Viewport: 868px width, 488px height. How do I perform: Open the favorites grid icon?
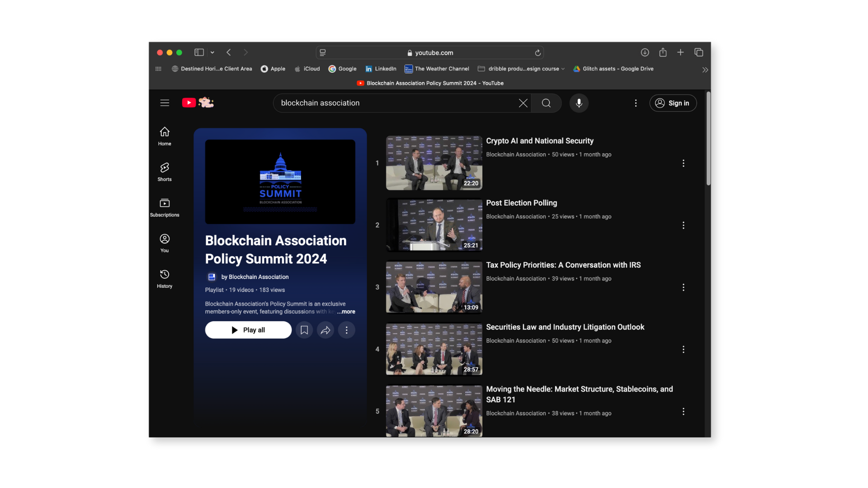click(158, 69)
